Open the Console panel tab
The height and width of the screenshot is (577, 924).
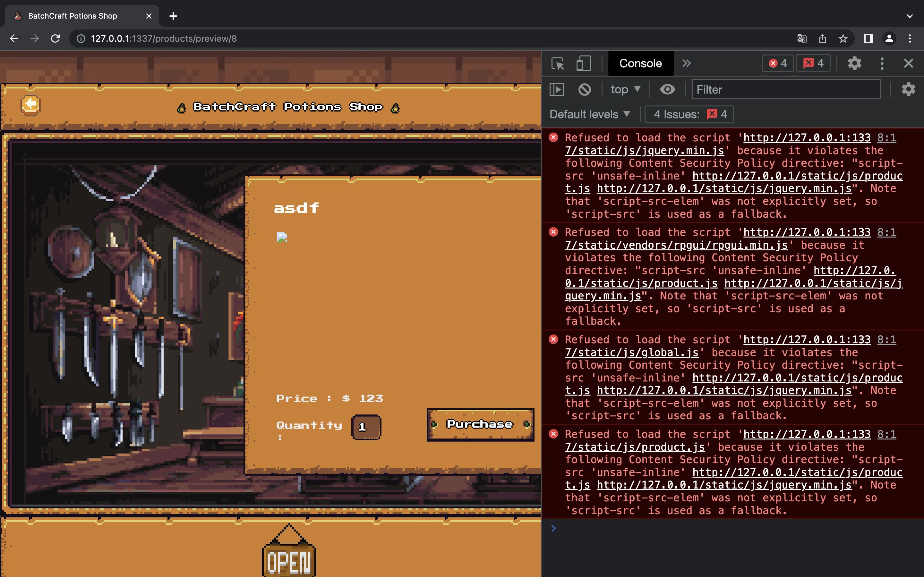coord(640,63)
